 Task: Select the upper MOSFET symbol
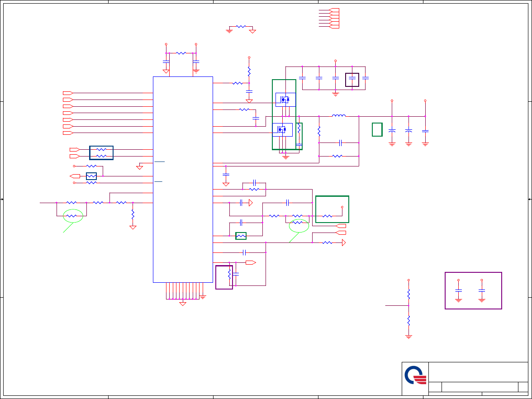(x=285, y=100)
